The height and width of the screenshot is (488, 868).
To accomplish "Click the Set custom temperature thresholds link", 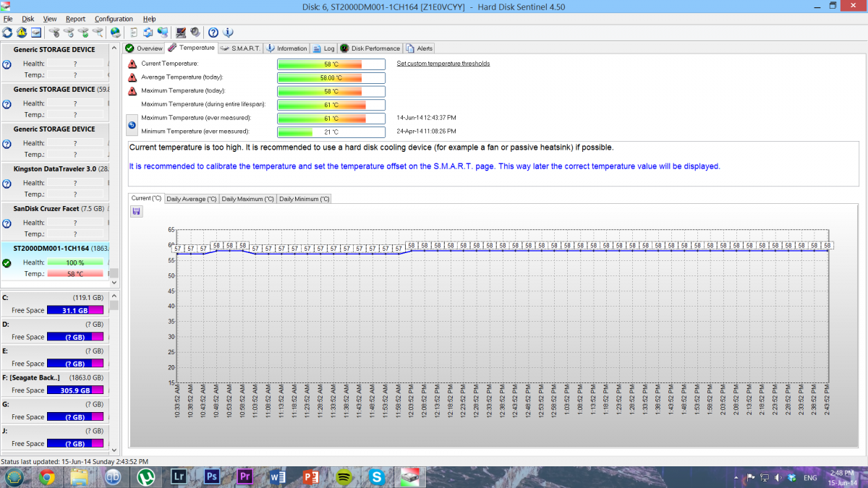I will pos(443,64).
